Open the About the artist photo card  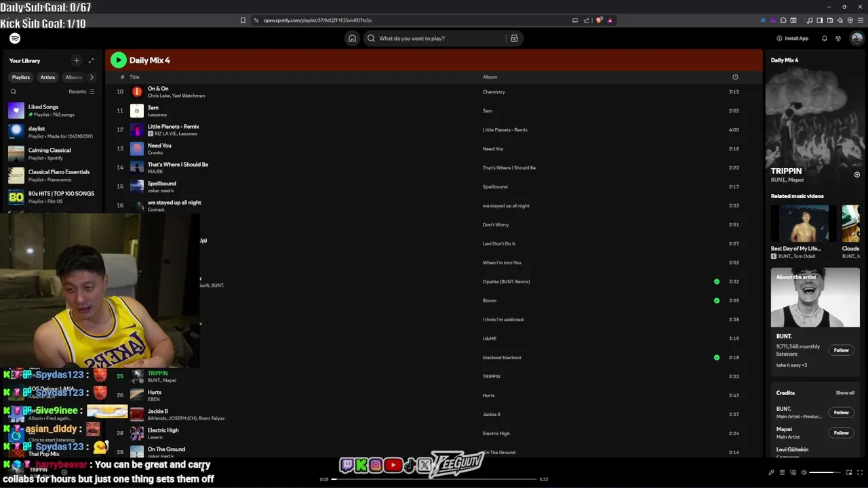tap(815, 298)
